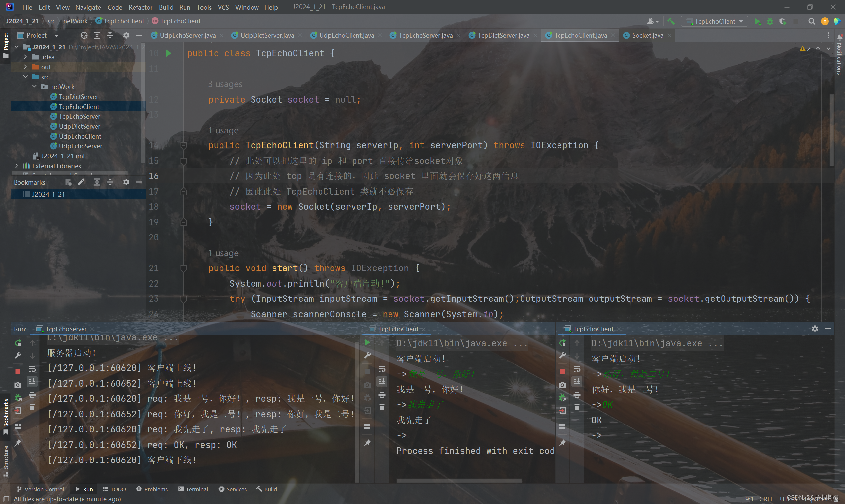Image resolution: width=845 pixels, height=504 pixels.
Task: Open the warnings indicator showing 2
Action: [805, 49]
